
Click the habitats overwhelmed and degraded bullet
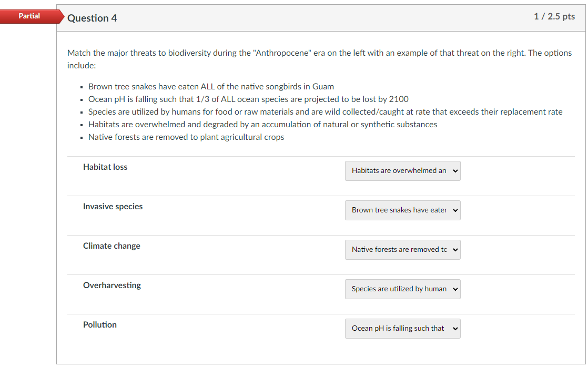[262, 125]
